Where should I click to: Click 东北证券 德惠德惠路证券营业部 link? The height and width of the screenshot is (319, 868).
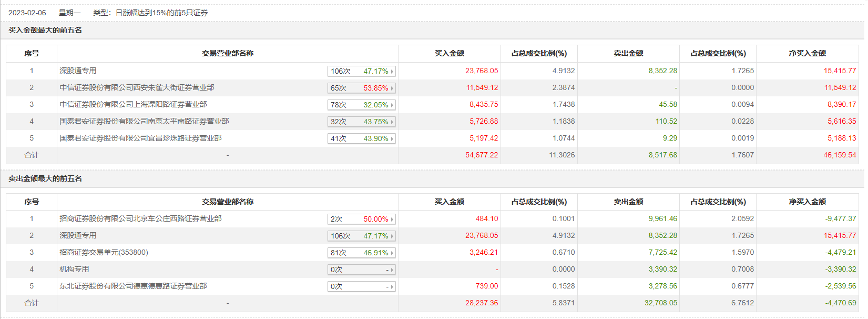[x=133, y=286]
